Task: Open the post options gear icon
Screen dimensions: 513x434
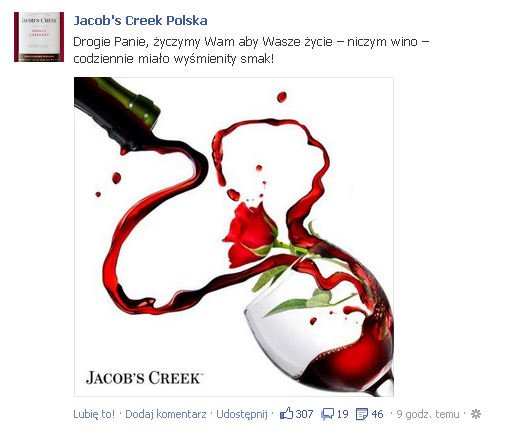Action: pos(476,414)
